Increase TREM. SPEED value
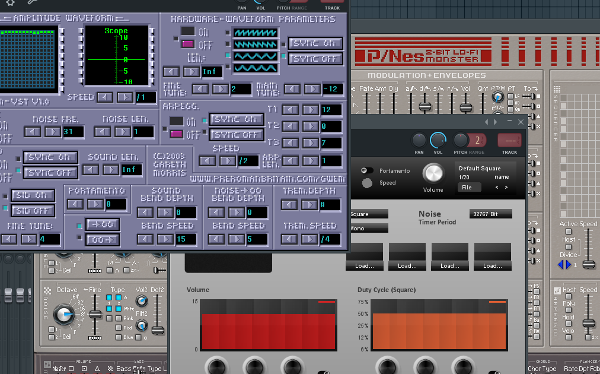600x374 pixels. click(309, 239)
